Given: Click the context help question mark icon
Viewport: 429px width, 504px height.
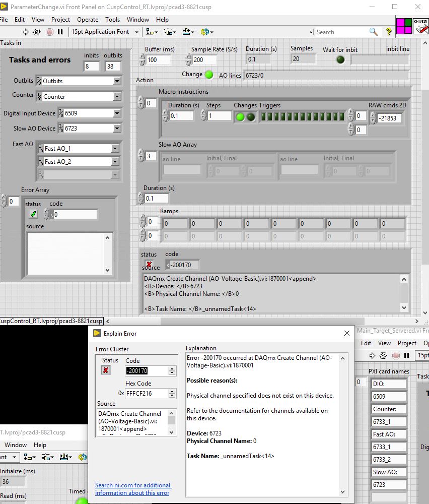Looking at the screenshot, I should (389, 32).
